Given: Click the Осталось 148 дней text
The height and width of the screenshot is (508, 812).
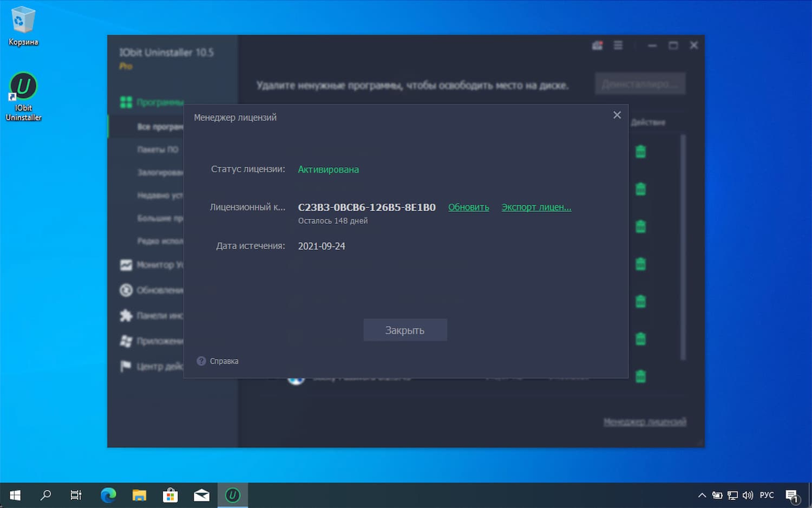Looking at the screenshot, I should point(333,221).
